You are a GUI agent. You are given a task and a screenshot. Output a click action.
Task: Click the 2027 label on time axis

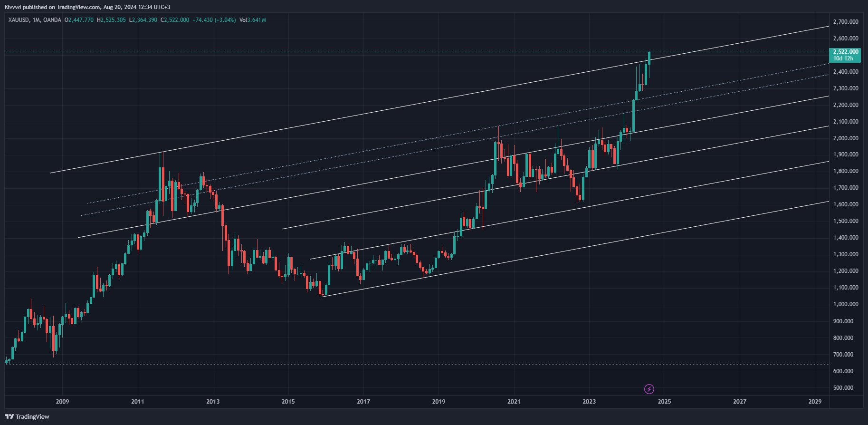(740, 402)
